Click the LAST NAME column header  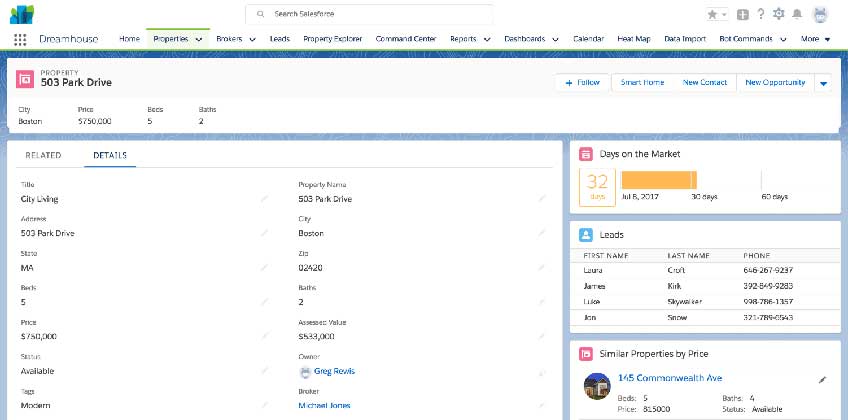[688, 256]
